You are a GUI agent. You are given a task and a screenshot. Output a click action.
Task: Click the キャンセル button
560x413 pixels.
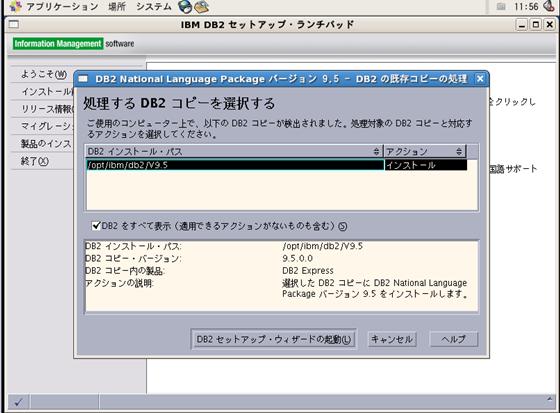pos(392,339)
